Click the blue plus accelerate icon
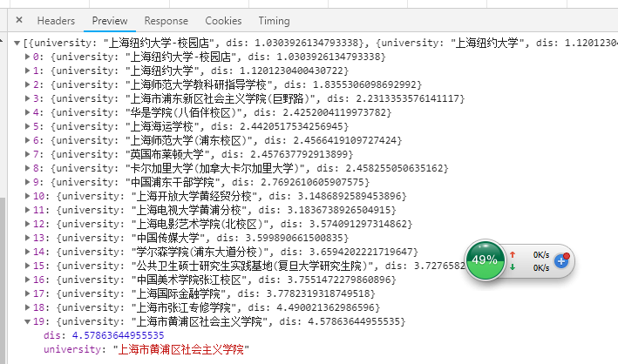The height and width of the screenshot is (364, 618). (561, 260)
